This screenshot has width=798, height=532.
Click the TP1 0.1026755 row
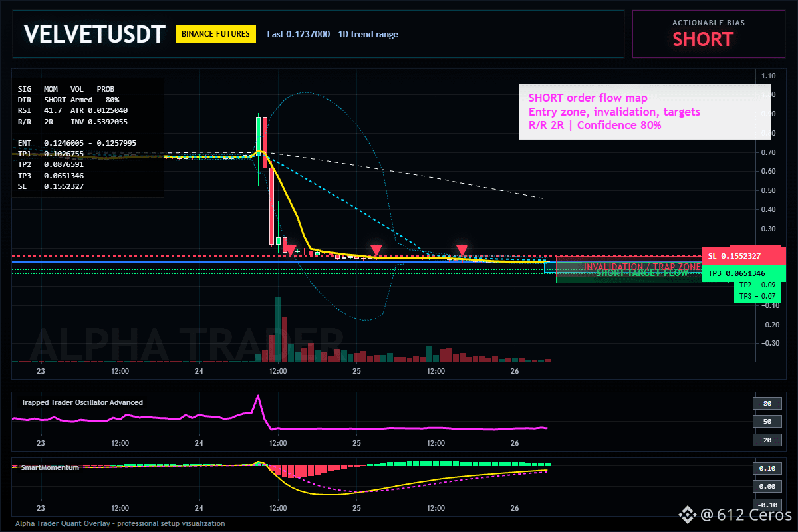pos(51,154)
